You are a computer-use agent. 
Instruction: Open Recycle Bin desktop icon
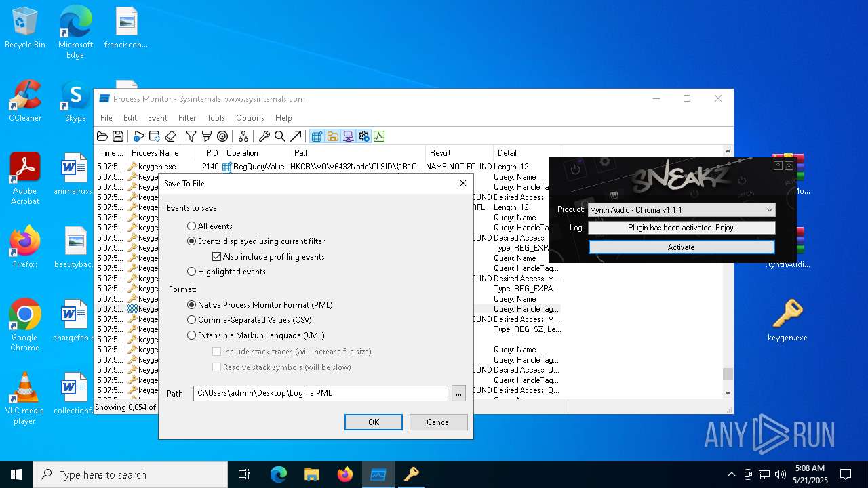click(x=25, y=28)
